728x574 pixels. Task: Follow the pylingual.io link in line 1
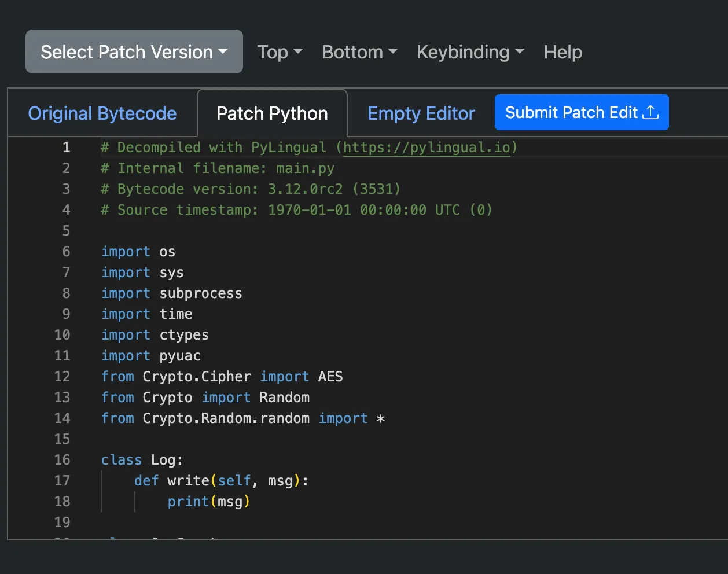point(426,148)
